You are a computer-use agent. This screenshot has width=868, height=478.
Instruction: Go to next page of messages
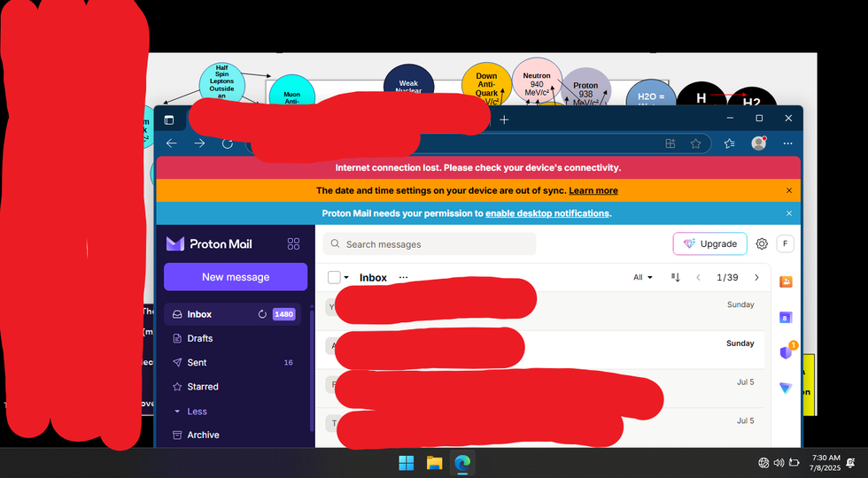[x=756, y=278]
